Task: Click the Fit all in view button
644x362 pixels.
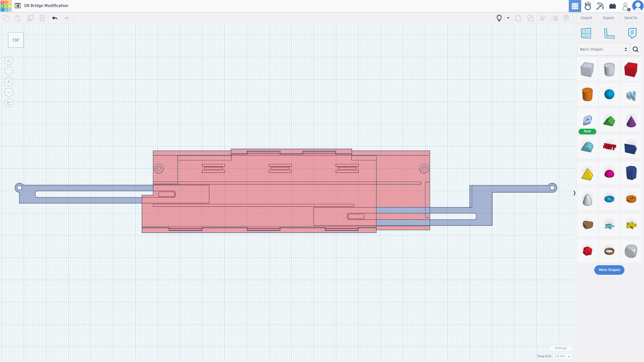Action: tap(9, 71)
